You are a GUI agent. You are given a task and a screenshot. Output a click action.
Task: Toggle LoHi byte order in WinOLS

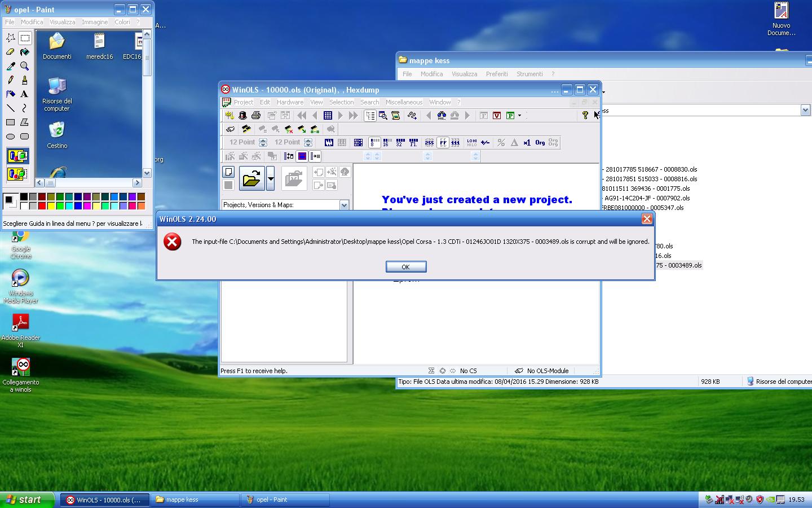click(x=472, y=143)
